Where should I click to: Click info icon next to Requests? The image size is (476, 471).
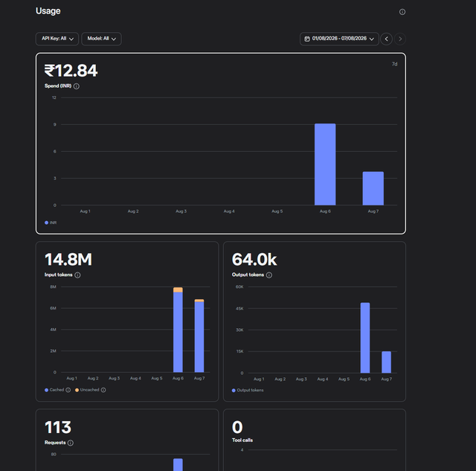pos(71,443)
